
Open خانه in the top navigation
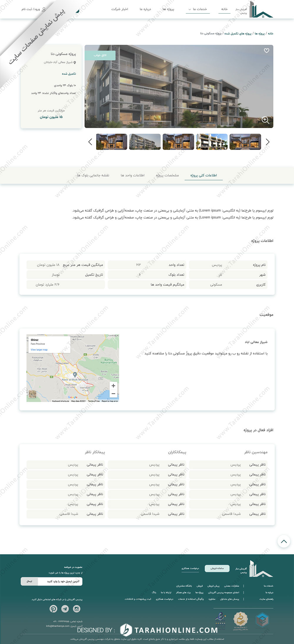pos(224,9)
